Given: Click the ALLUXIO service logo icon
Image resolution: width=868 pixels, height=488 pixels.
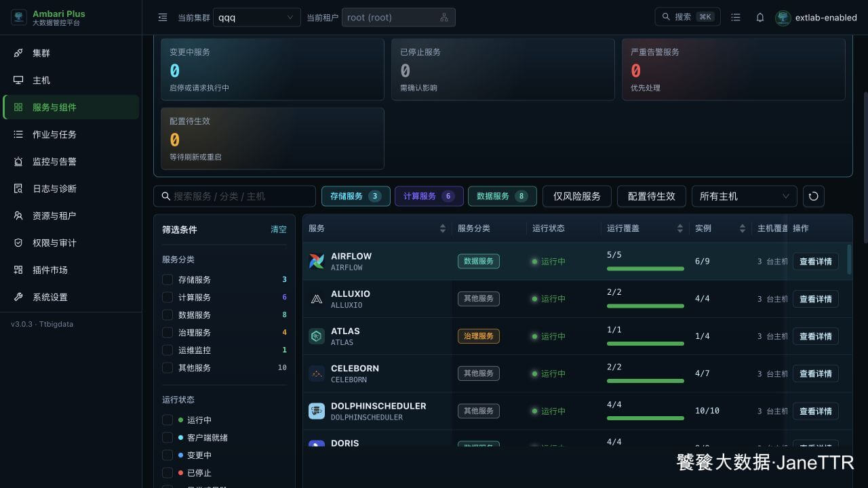Looking at the screenshot, I should [x=317, y=299].
